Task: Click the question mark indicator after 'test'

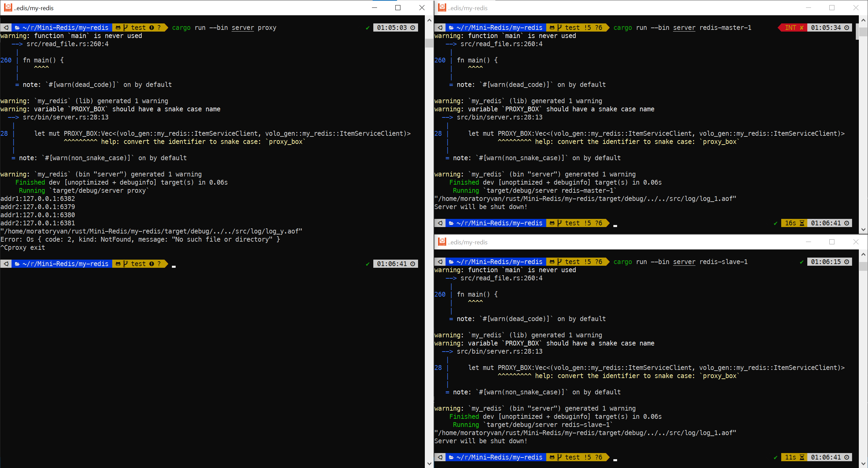Action: coord(159,27)
